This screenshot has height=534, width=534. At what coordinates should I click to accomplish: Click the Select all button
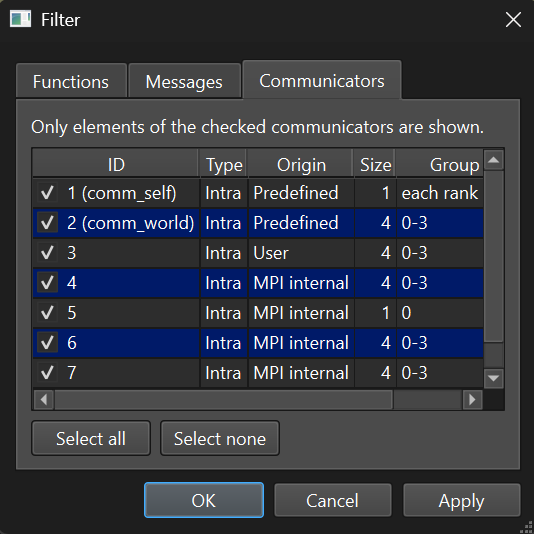(91, 438)
